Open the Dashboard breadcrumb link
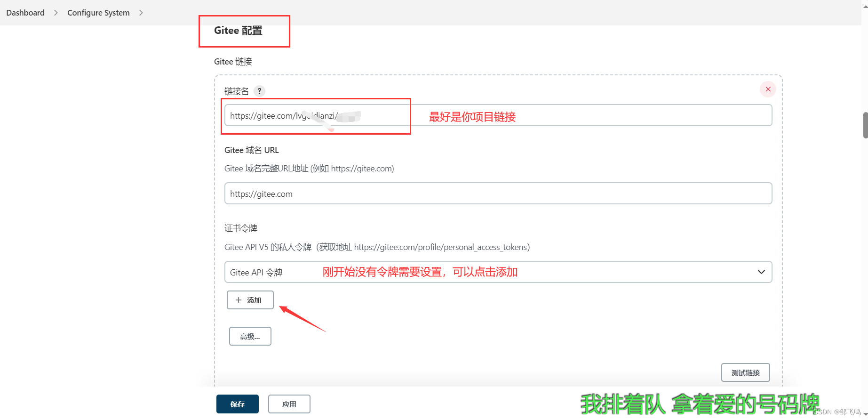The image size is (868, 420). tap(25, 13)
